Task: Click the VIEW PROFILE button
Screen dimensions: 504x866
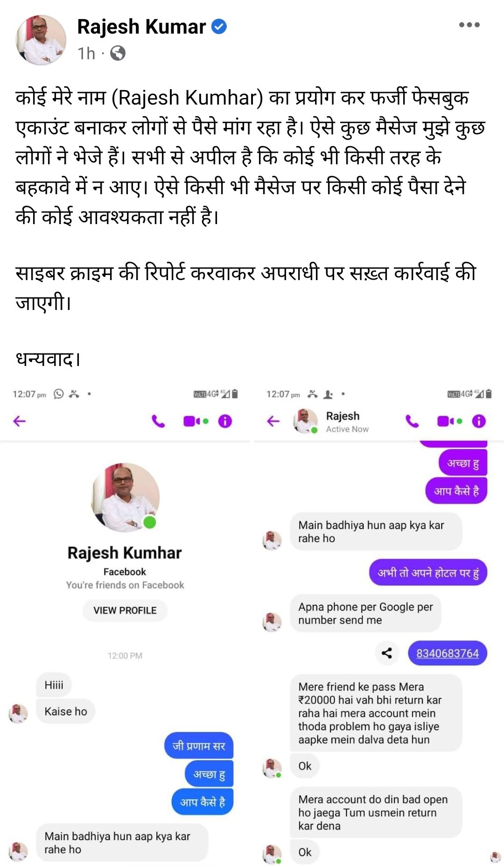Action: (125, 610)
